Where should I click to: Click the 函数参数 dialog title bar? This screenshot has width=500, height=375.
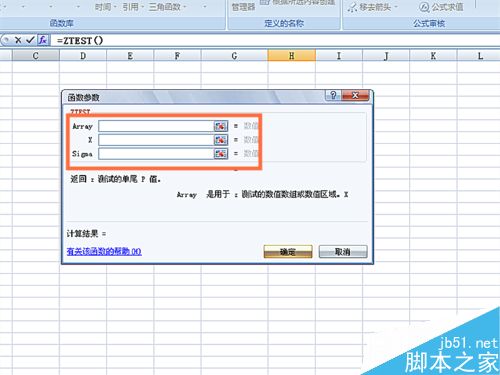click(193, 97)
